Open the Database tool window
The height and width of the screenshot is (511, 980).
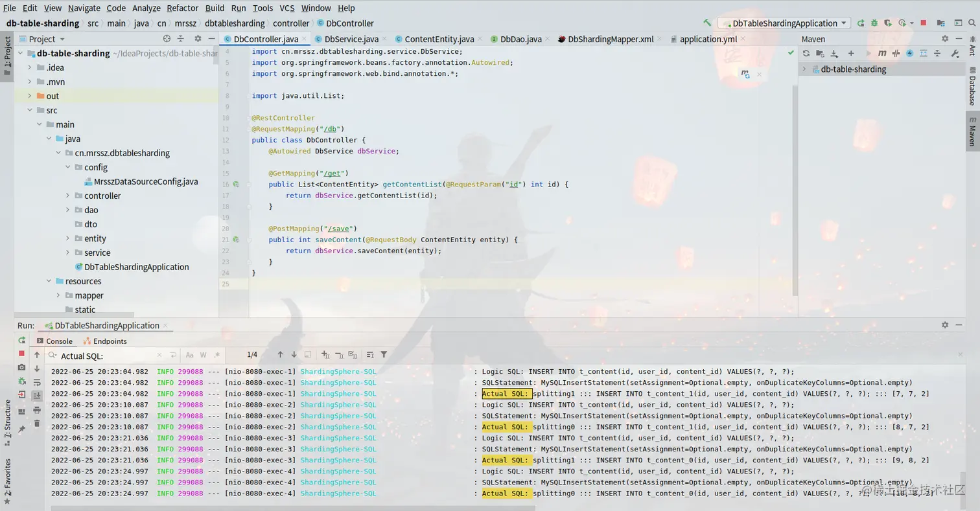pos(972,87)
